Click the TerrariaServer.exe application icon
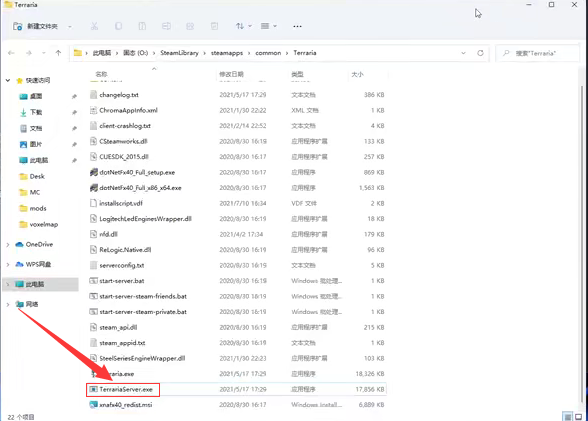 point(93,390)
